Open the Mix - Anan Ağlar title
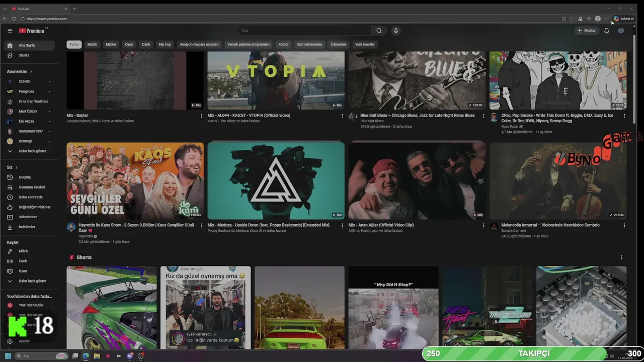The width and height of the screenshot is (644, 362). [381, 225]
